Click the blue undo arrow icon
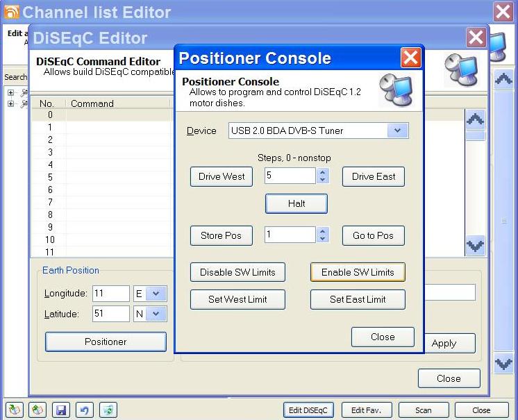The height and width of the screenshot is (420, 518). pyautogui.click(x=84, y=410)
